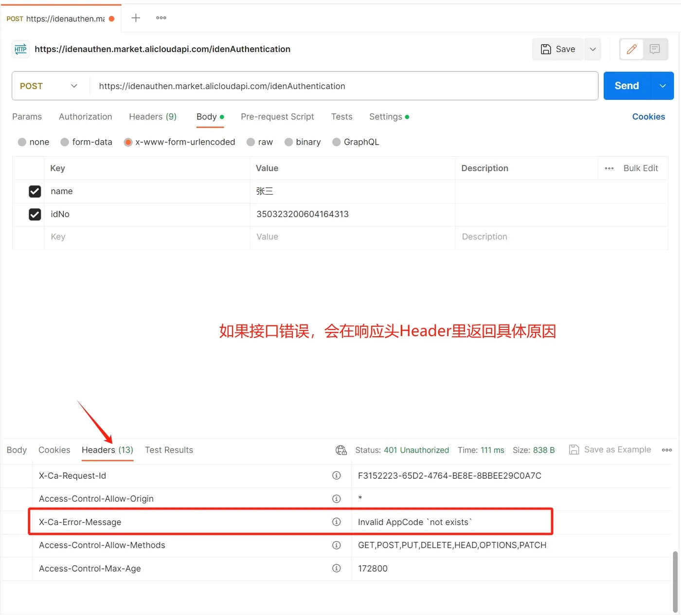Click the Cookies link
The width and height of the screenshot is (681, 616).
pos(648,117)
